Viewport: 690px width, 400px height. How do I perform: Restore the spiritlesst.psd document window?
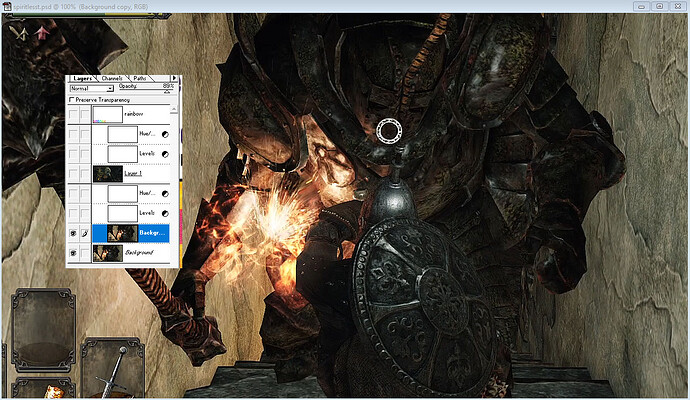pos(660,6)
